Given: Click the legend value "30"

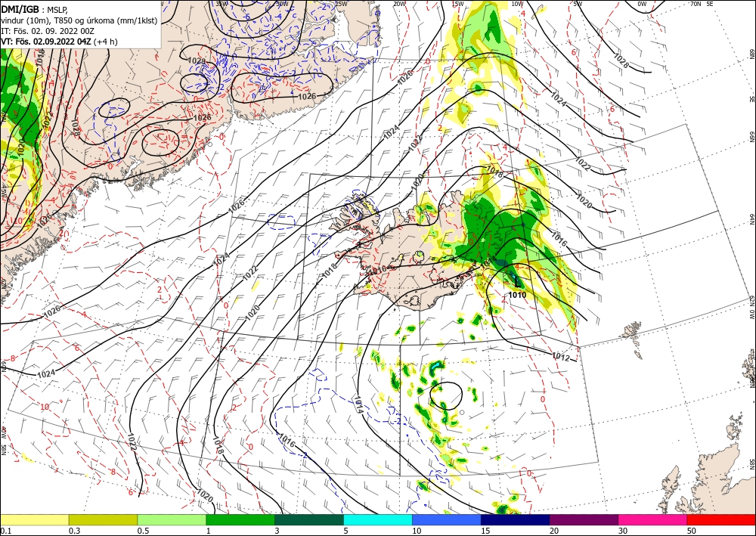Looking at the screenshot, I should tap(624, 531).
